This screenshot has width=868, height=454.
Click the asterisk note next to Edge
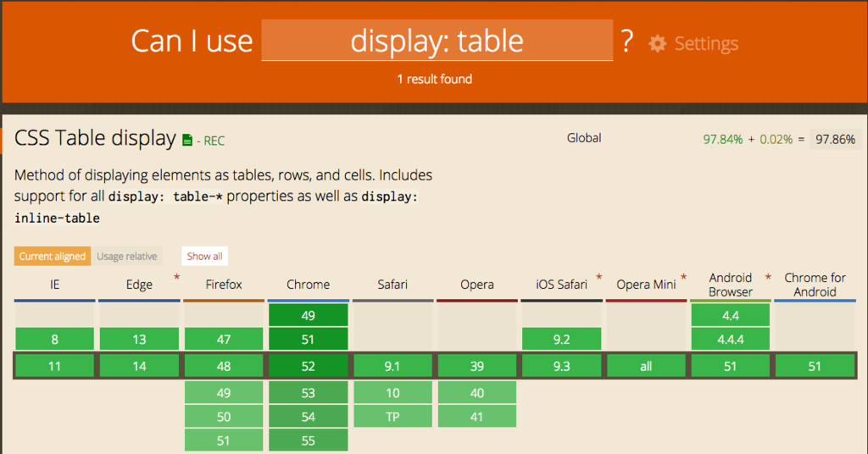(x=176, y=277)
